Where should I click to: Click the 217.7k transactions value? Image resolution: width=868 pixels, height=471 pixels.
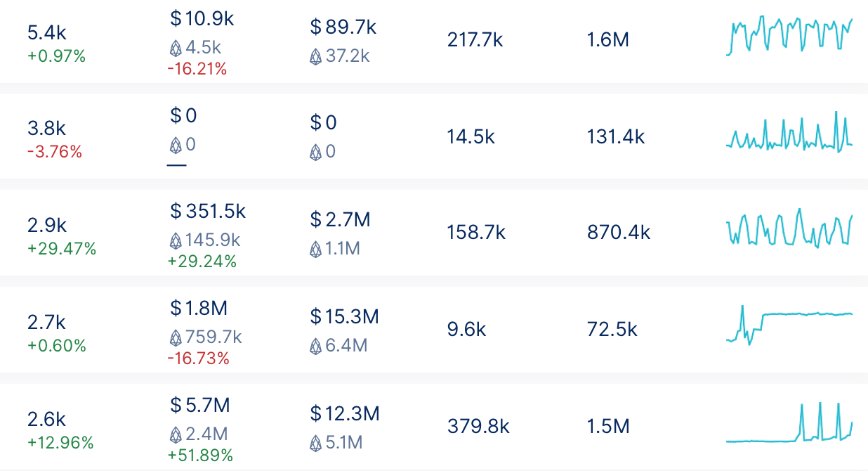[x=475, y=40]
